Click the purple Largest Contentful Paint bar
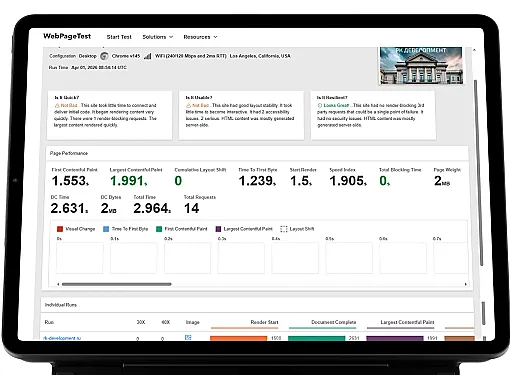 click(395, 338)
